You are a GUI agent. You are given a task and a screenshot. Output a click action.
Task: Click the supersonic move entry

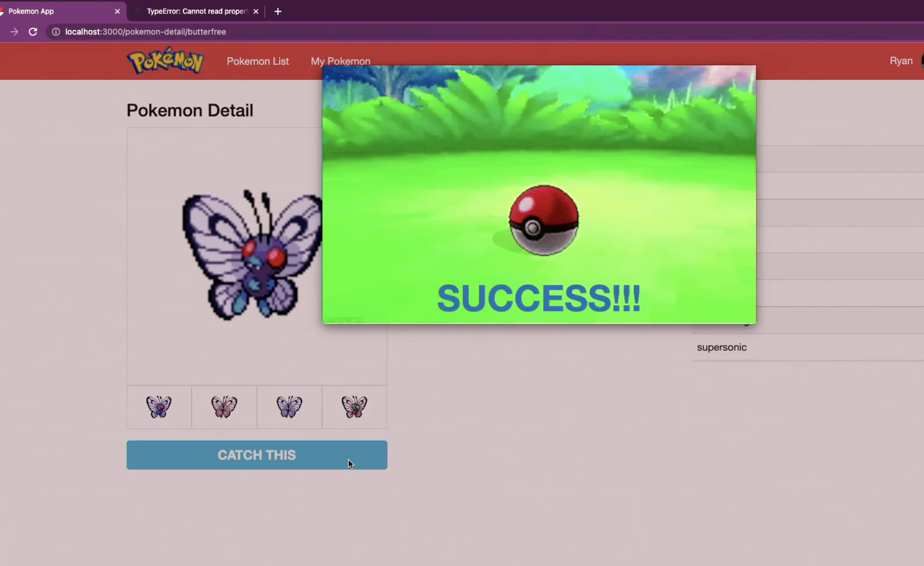(721, 347)
